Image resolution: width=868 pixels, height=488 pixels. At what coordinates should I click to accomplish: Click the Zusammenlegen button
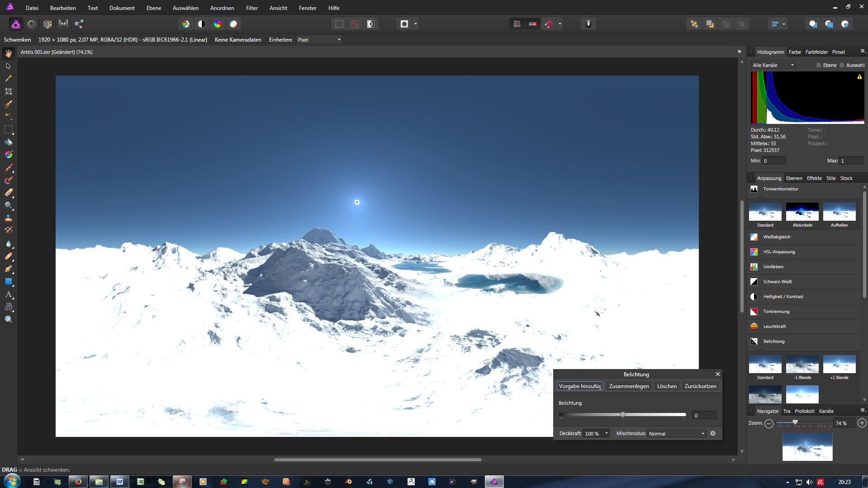tap(629, 386)
